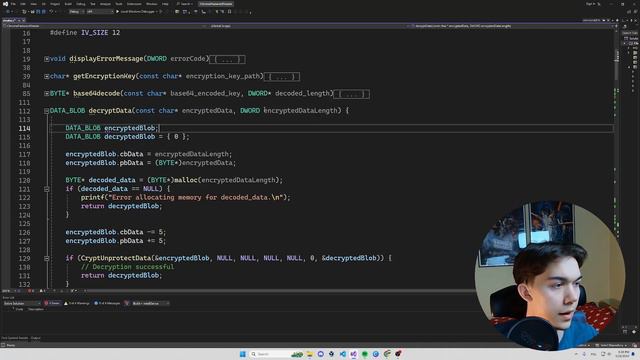
Task: Collapse the CryptUnprotectData if block
Action: (x=47, y=258)
